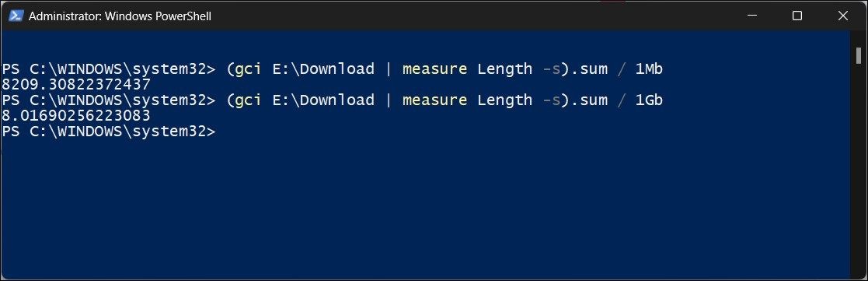Viewport: 868px width, 281px height.
Task: Click the 8.0169025623083 output value
Action: click(76, 115)
